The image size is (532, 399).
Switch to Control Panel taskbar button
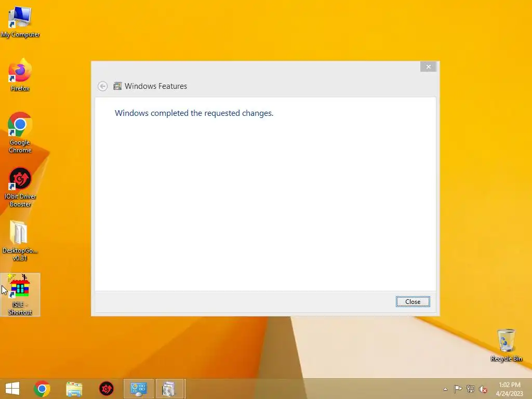[x=138, y=389]
